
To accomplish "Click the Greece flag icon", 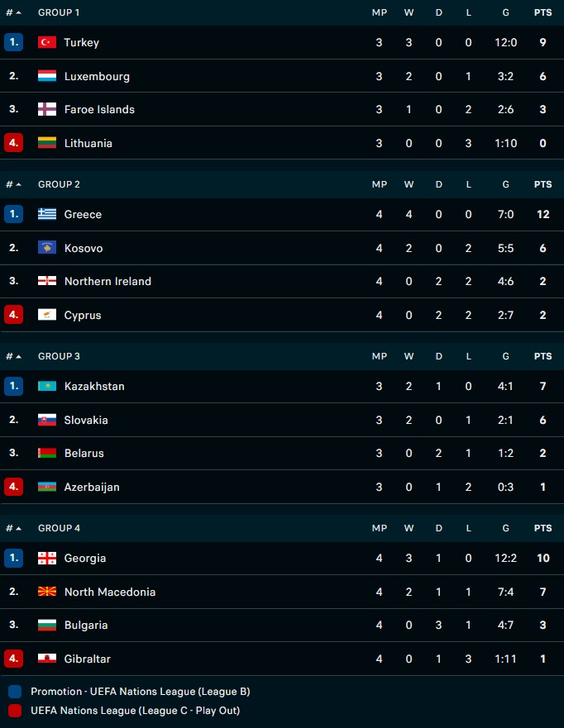I will click(x=47, y=214).
